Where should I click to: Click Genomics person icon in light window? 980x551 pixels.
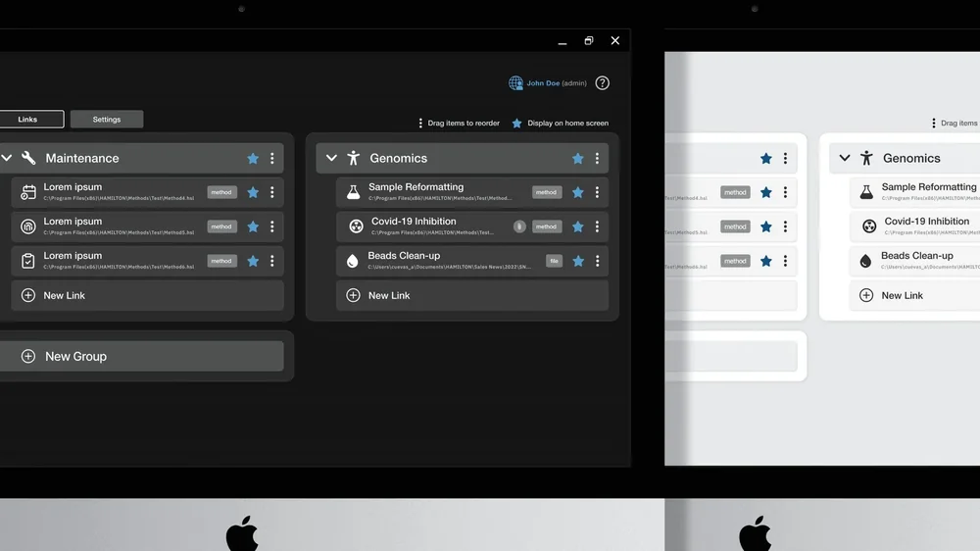coord(867,158)
